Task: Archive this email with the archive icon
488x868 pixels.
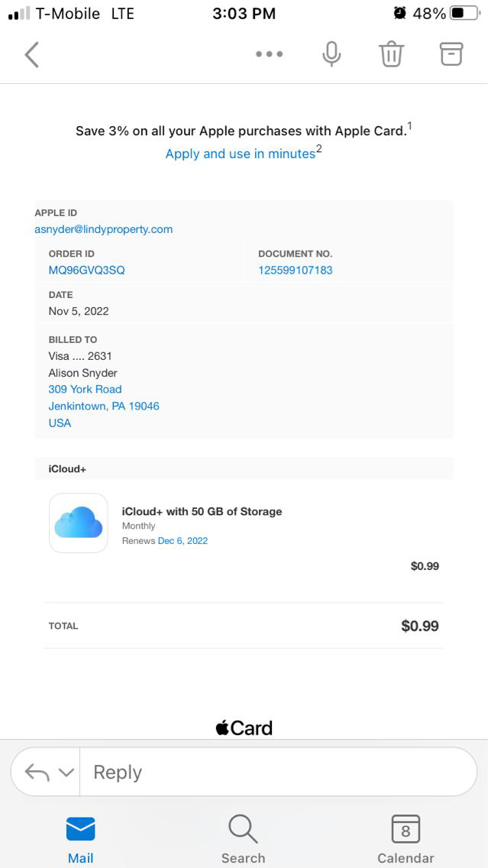Action: 451,53
